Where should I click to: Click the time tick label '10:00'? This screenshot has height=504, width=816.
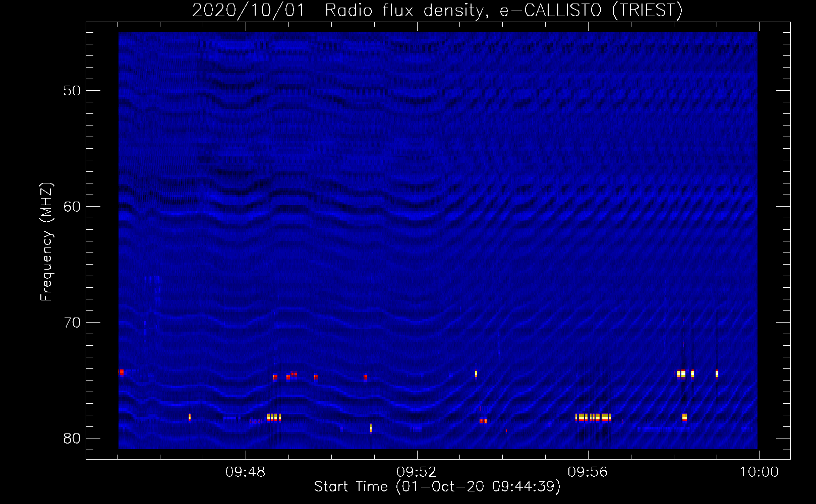point(759,472)
